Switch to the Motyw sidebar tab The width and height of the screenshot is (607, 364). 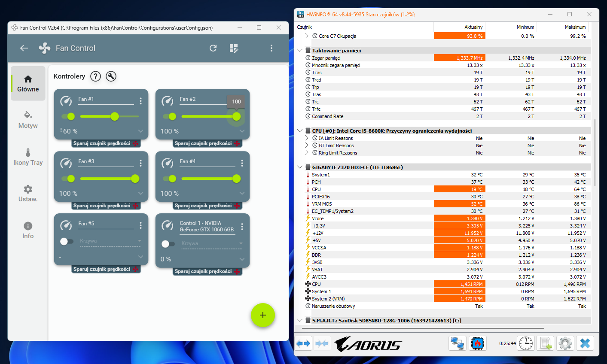tap(28, 120)
